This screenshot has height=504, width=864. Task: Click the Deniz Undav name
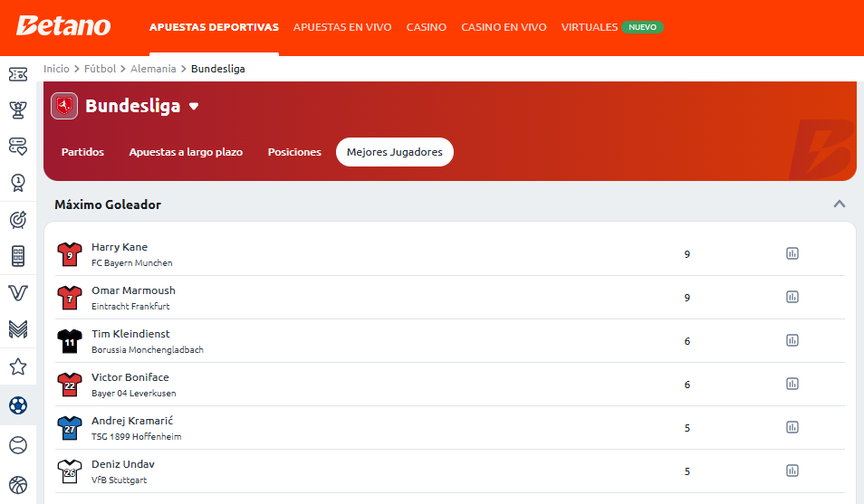point(123,464)
